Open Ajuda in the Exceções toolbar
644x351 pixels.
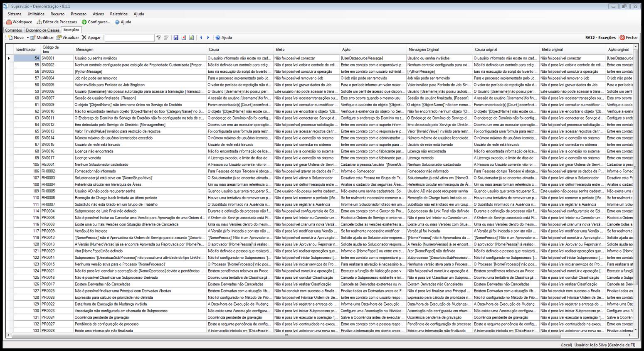pos(224,37)
